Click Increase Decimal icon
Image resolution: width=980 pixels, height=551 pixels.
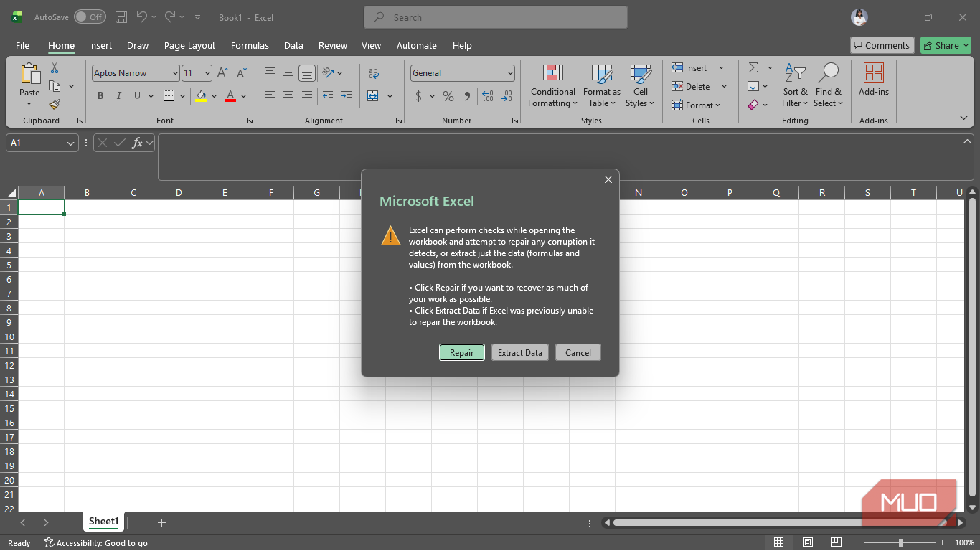tap(488, 96)
